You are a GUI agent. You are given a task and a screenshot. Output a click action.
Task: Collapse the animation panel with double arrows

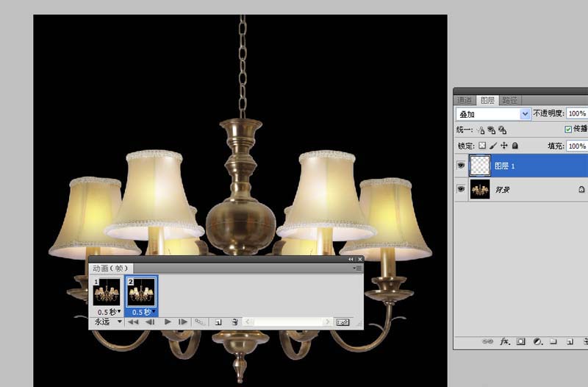coord(351,260)
